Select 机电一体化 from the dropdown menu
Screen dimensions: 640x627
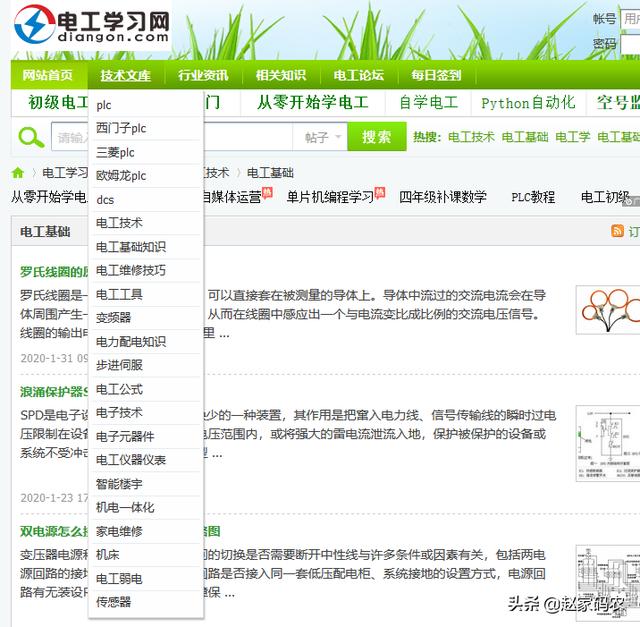click(x=146, y=507)
